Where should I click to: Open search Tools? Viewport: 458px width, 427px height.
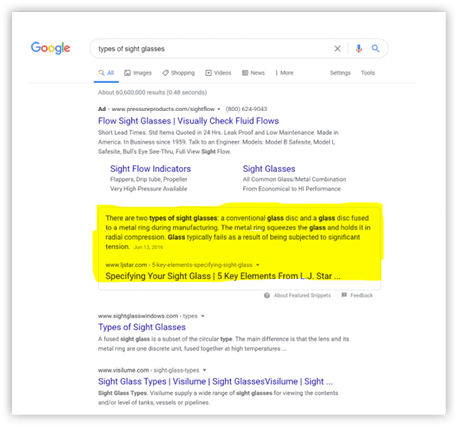pyautogui.click(x=368, y=73)
